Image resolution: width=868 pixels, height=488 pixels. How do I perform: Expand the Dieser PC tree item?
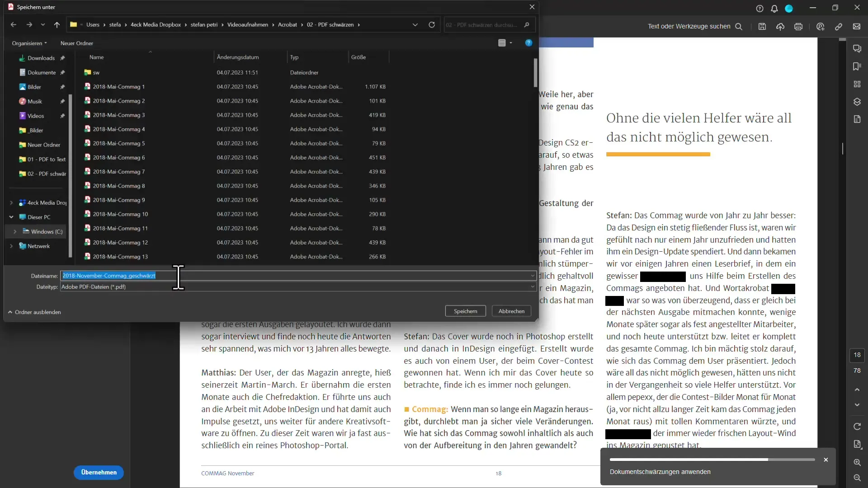pos(11,216)
